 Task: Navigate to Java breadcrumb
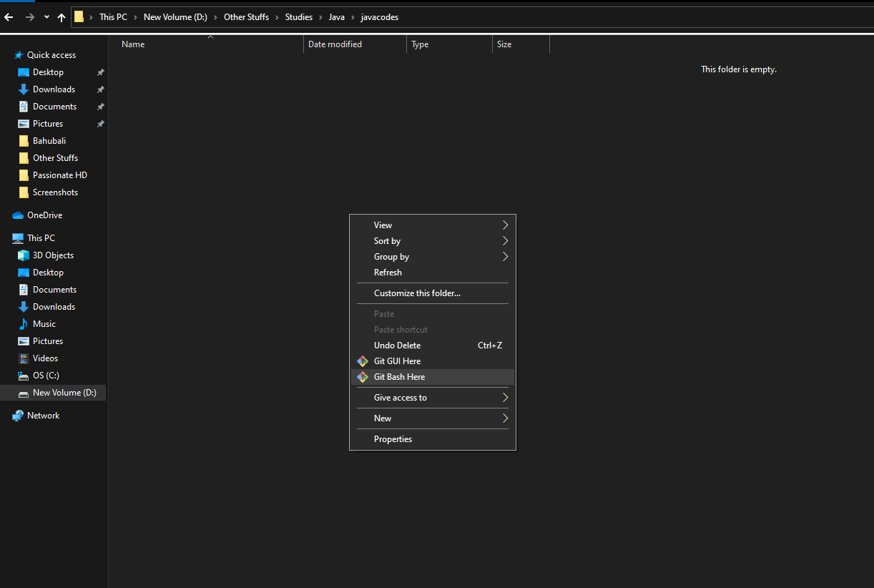tap(336, 17)
